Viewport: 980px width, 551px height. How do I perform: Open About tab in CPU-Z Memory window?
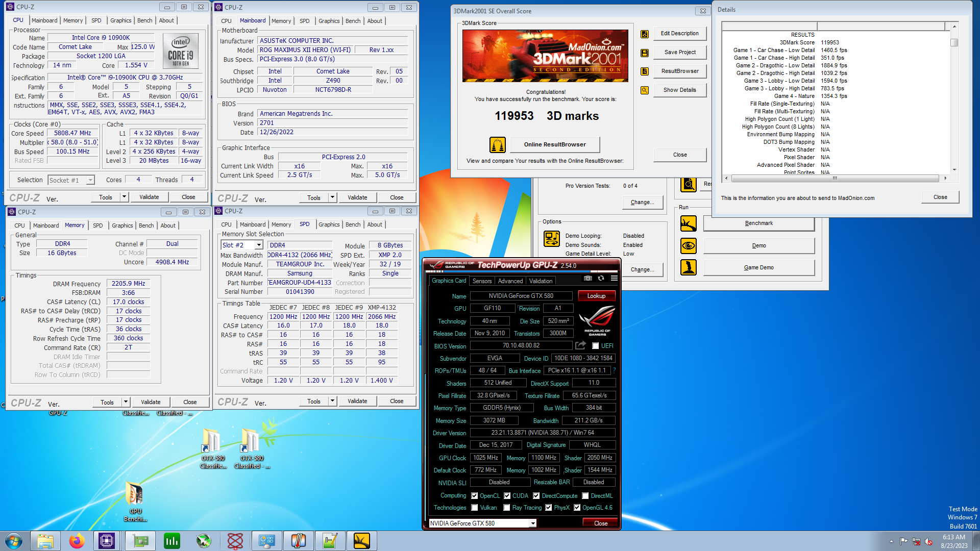click(168, 226)
